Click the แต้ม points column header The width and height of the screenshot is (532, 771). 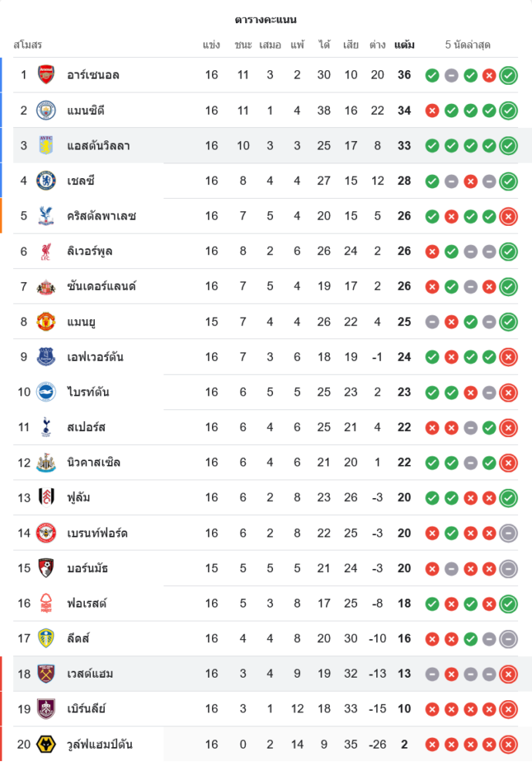coord(404,45)
